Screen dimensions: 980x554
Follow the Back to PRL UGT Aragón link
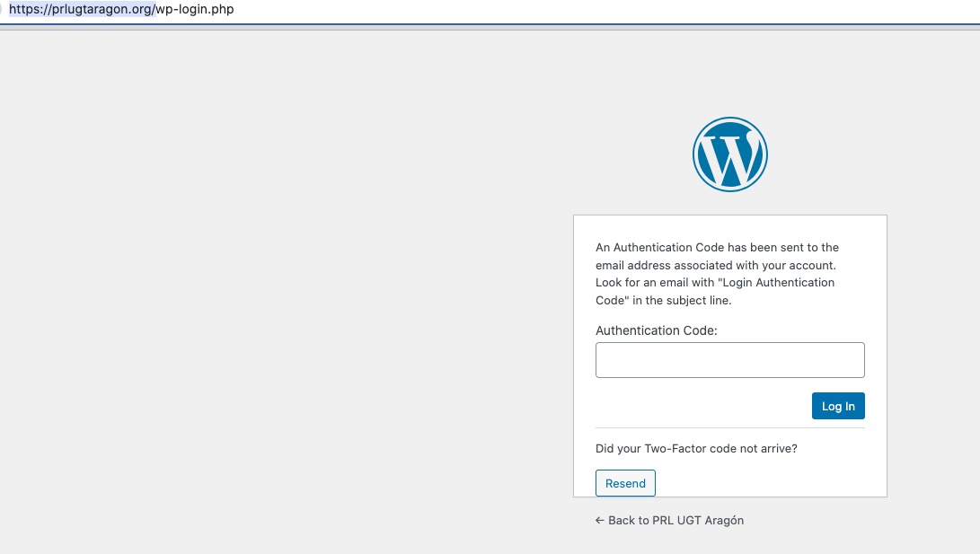pos(669,520)
